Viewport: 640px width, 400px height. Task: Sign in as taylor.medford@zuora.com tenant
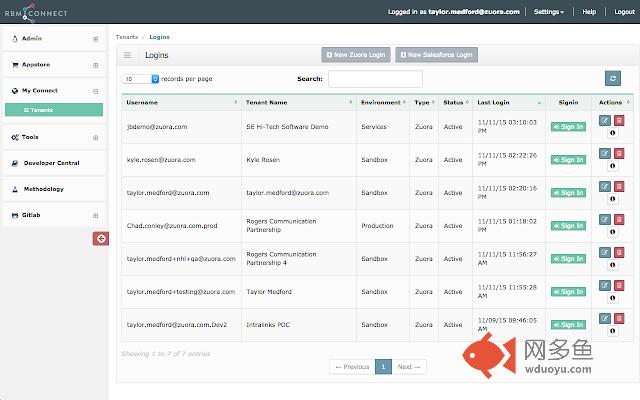pos(568,193)
